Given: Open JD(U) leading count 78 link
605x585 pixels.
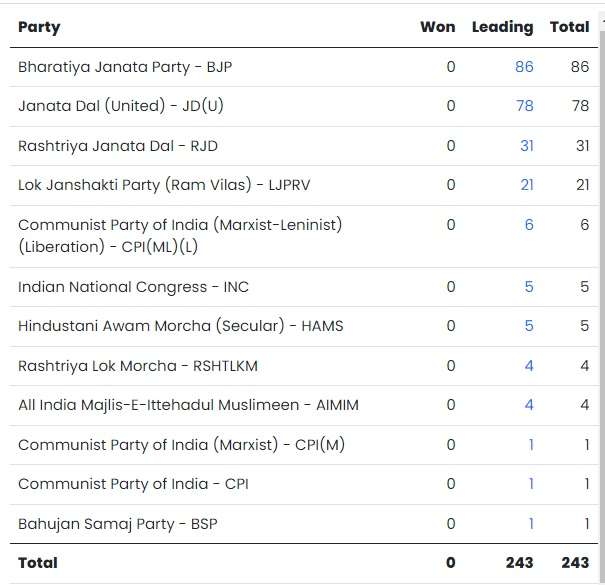Looking at the screenshot, I should click(524, 106).
